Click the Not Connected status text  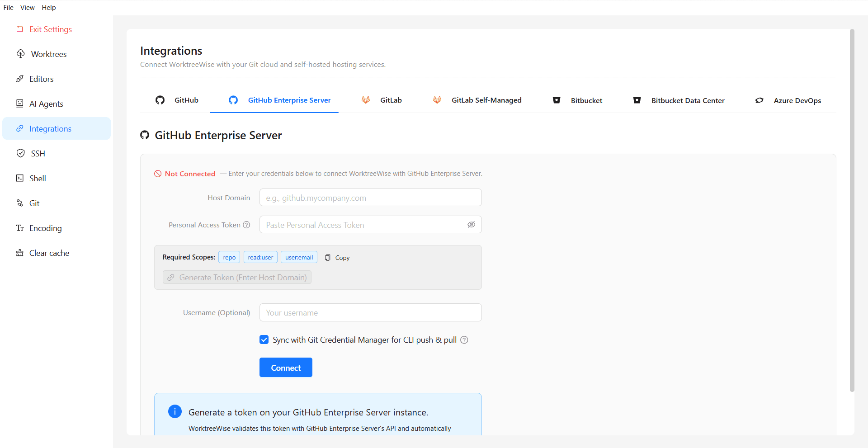[x=190, y=174]
